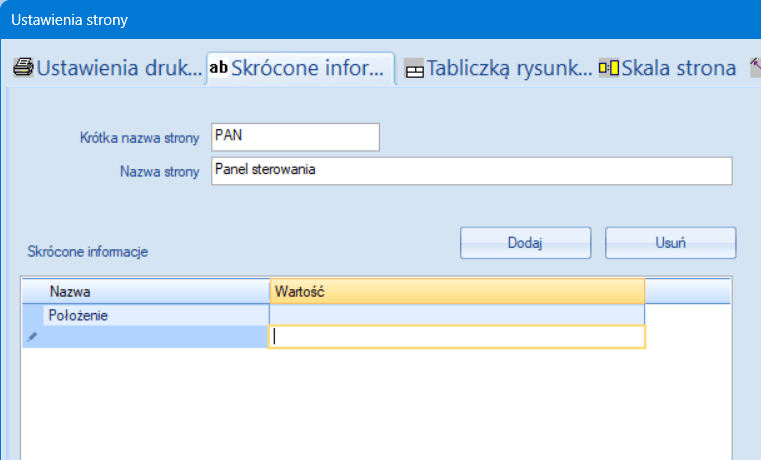Select the 'Skala strona' tab label
This screenshot has height=460, width=761.
tap(678, 68)
